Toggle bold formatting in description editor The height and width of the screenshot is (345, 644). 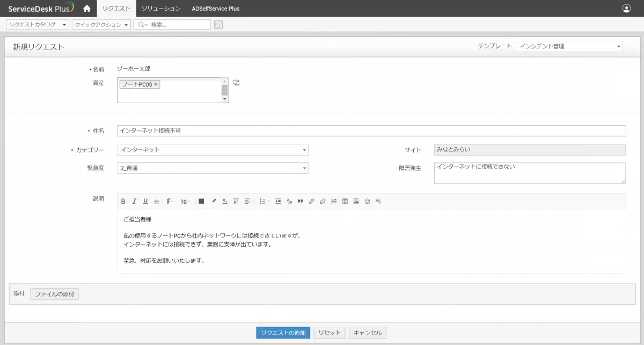(x=123, y=202)
